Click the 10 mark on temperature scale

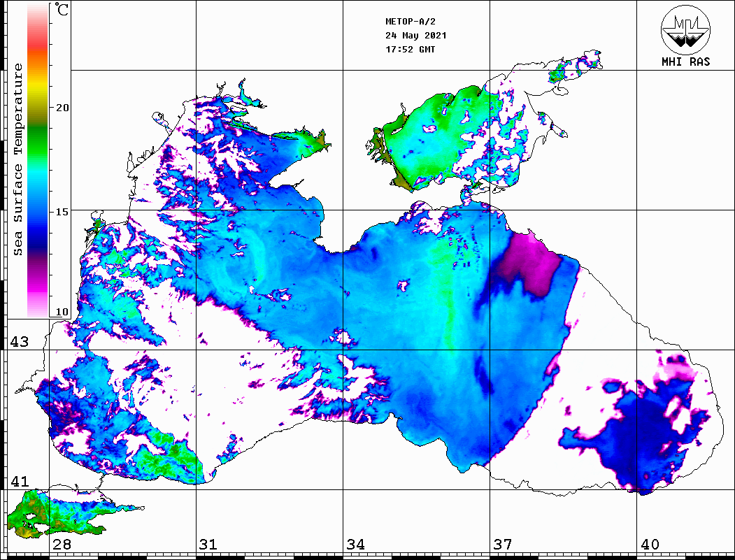click(62, 312)
